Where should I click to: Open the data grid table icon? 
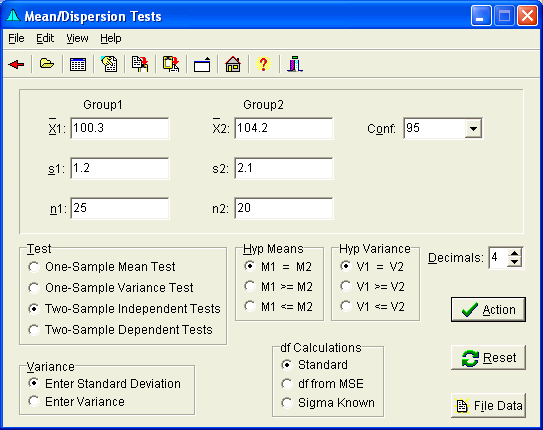coord(78,64)
